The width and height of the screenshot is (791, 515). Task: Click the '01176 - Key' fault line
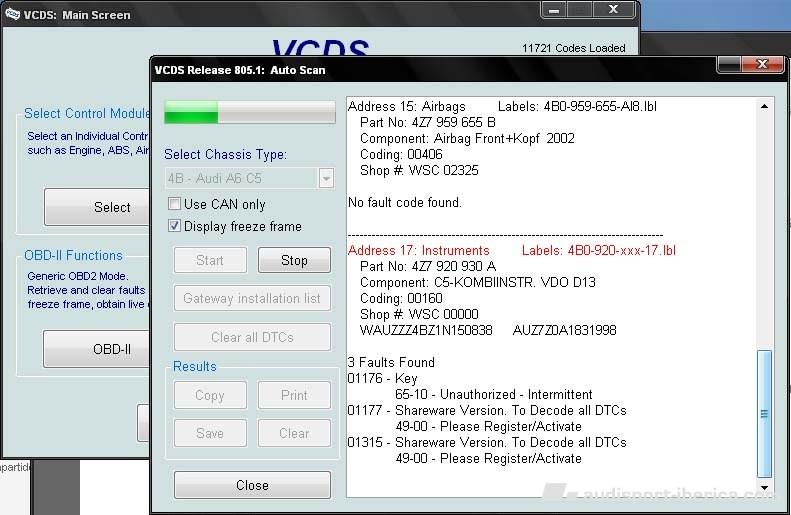[382, 378]
